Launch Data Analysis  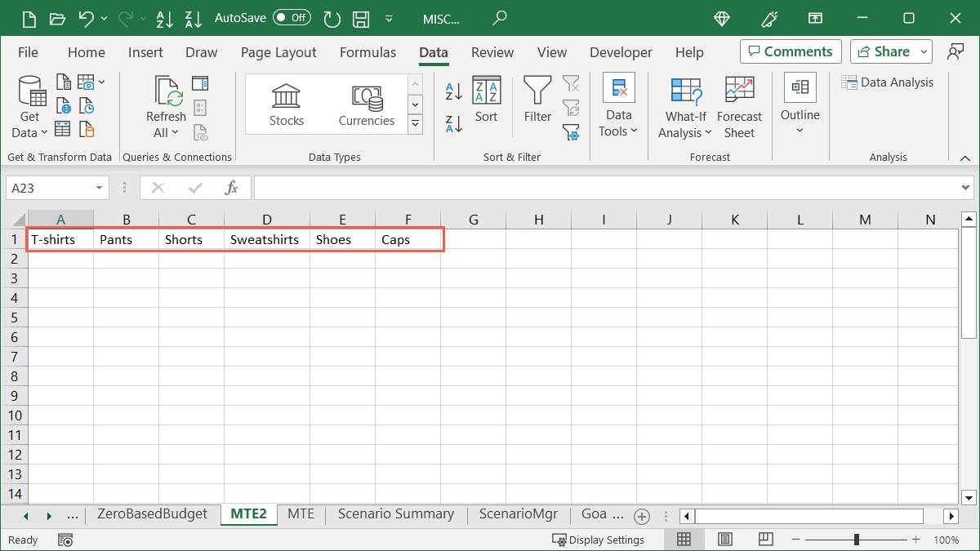pos(889,82)
